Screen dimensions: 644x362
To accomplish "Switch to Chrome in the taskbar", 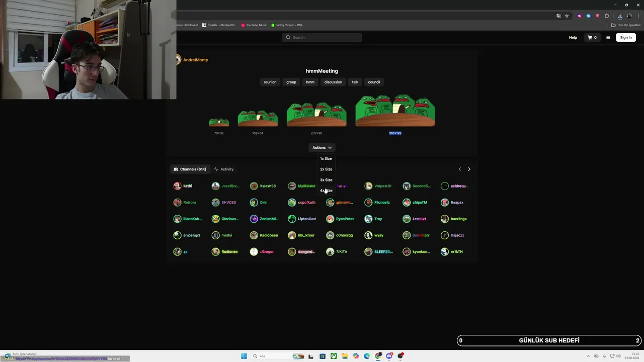I will point(378,356).
